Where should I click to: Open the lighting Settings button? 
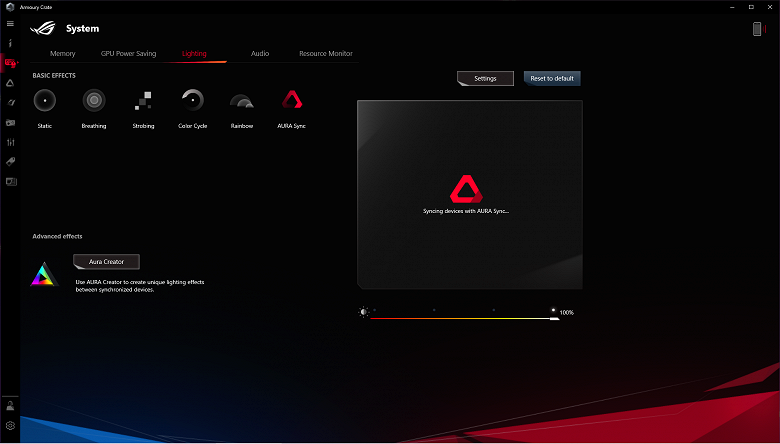pyautogui.click(x=486, y=79)
